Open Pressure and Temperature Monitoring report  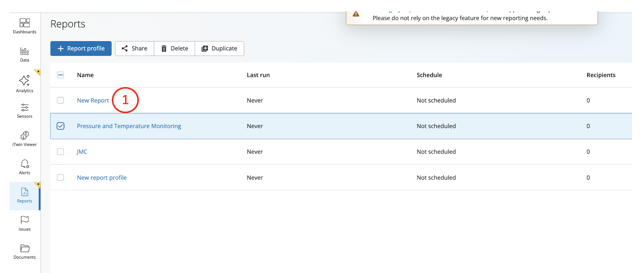click(129, 126)
